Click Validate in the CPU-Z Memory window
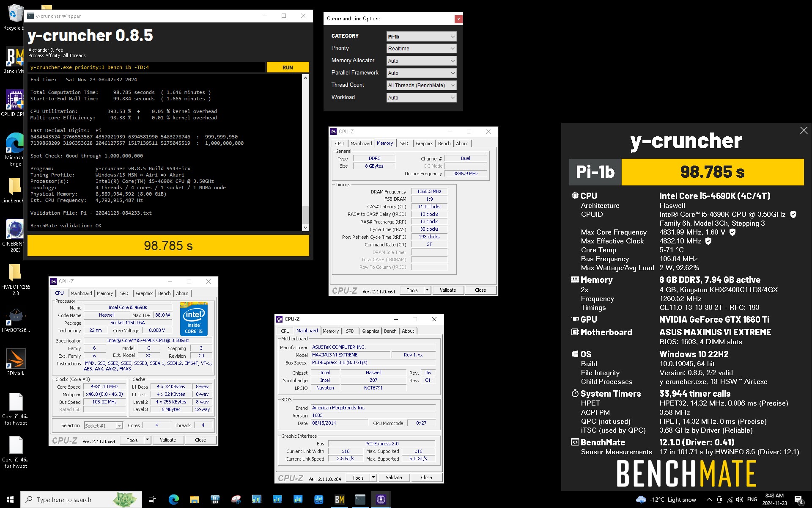812x508 pixels. [448, 290]
